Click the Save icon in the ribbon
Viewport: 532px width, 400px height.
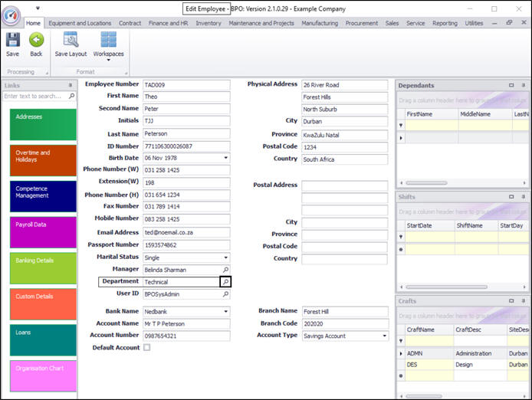coord(13,40)
